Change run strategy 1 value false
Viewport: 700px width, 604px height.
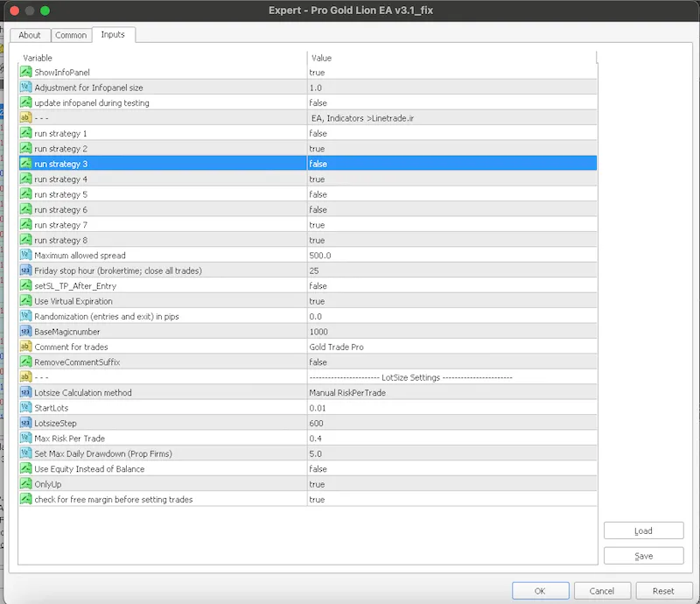pyautogui.click(x=451, y=133)
